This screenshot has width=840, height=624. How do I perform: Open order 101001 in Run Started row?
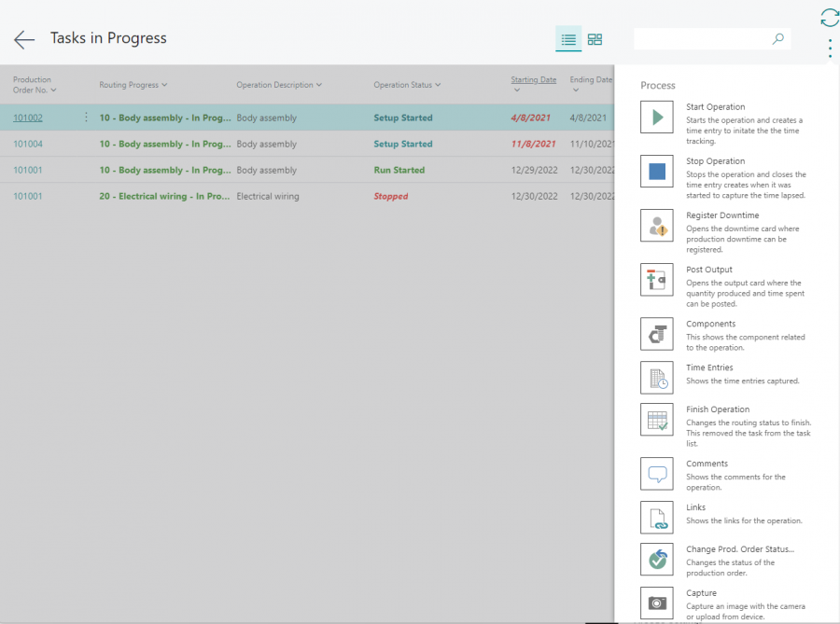[x=28, y=170]
